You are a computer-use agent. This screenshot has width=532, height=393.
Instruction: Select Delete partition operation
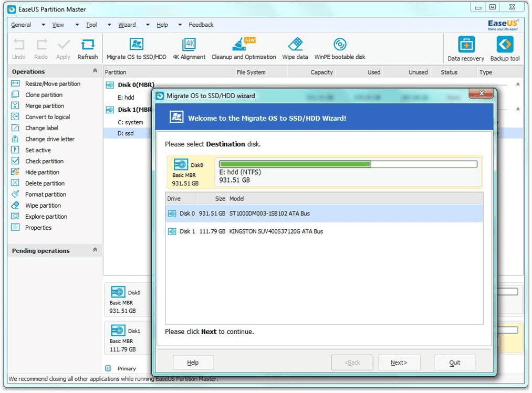[x=38, y=184]
